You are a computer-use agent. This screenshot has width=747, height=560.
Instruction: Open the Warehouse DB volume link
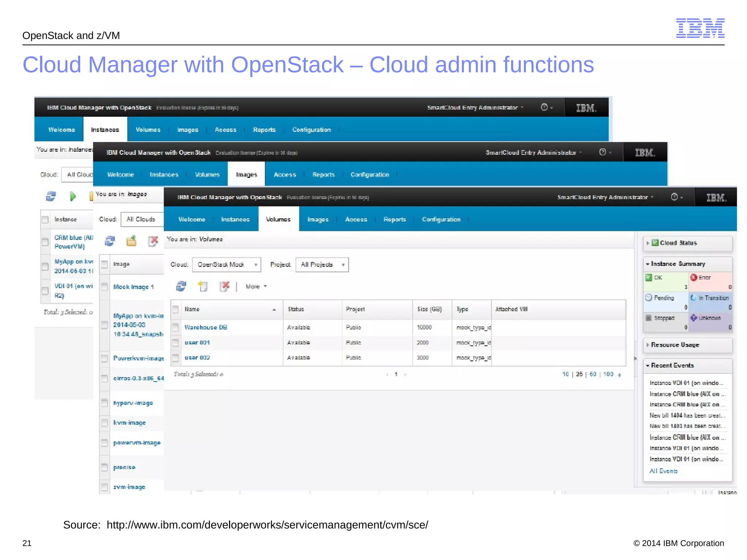pyautogui.click(x=206, y=327)
